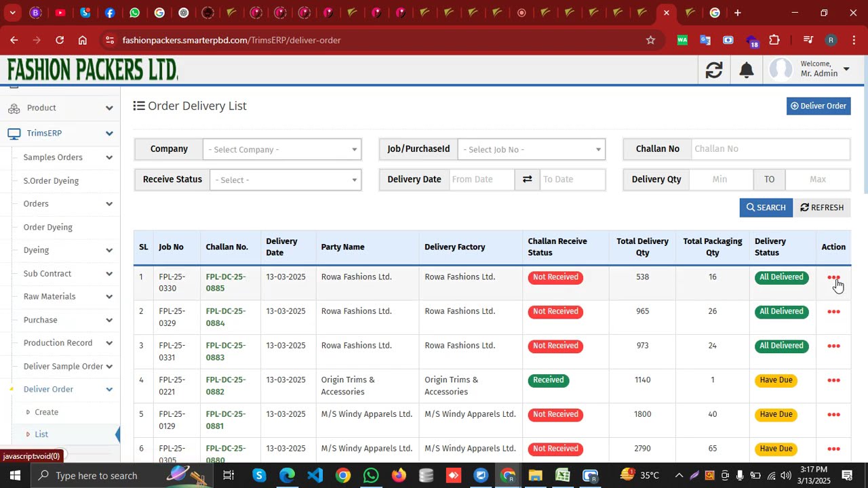Open action menu for challan FPL-DC-25-0882
The width and height of the screenshot is (868, 488).
(833, 380)
